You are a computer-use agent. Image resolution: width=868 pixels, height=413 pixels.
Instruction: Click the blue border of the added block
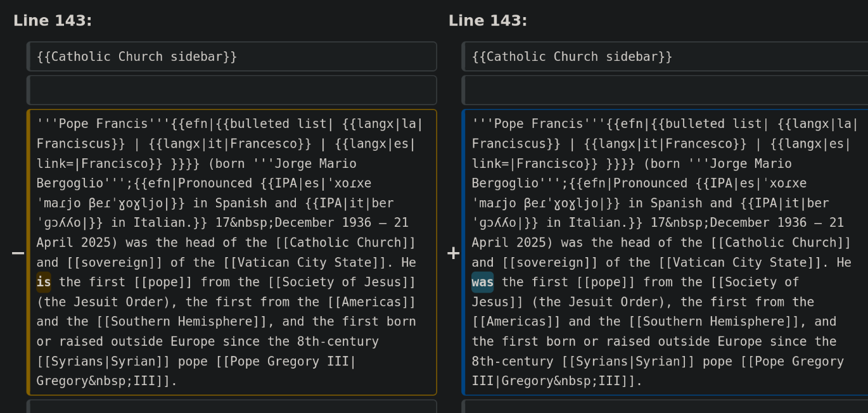(464, 252)
